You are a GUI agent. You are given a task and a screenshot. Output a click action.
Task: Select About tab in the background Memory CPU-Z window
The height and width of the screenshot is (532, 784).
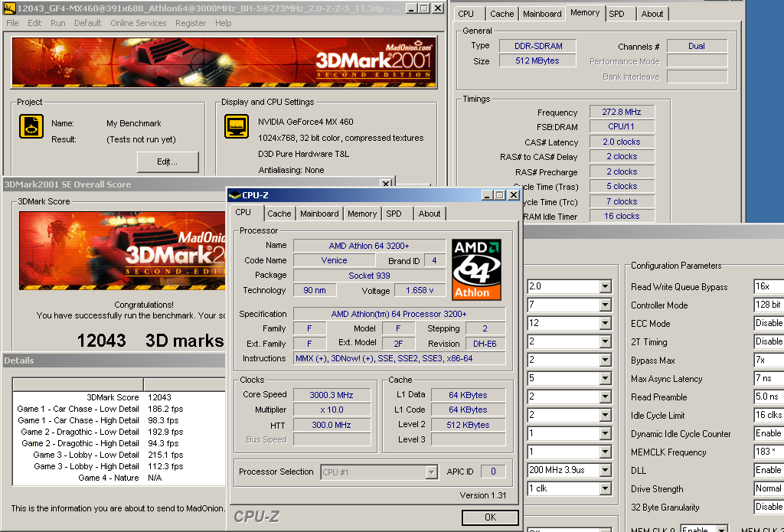tap(652, 14)
